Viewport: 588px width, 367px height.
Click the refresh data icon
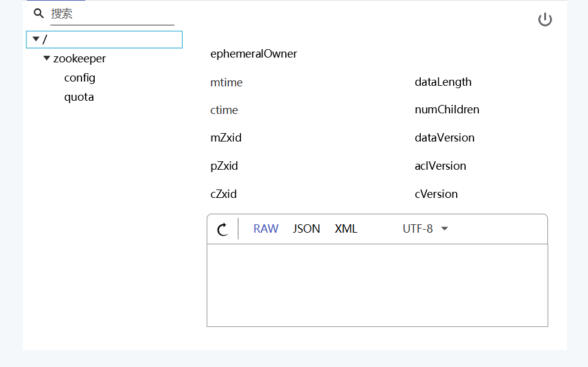(222, 229)
